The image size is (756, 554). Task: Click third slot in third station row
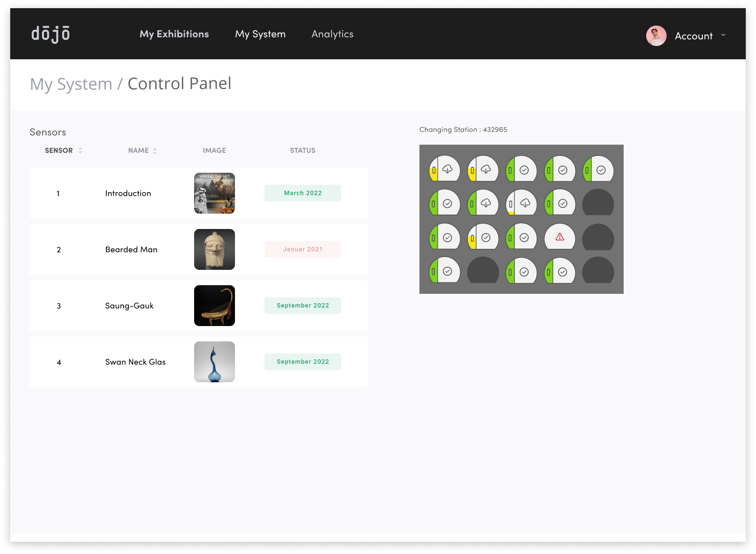(522, 237)
